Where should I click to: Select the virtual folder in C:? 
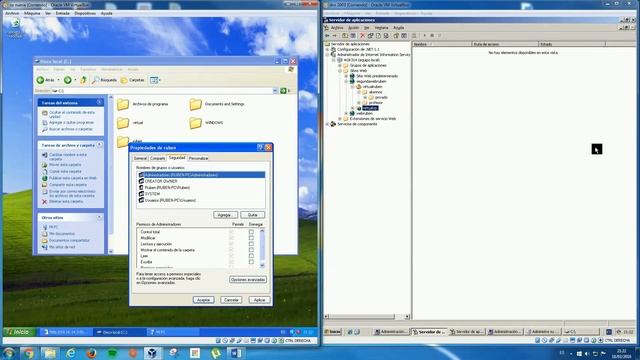point(130,122)
